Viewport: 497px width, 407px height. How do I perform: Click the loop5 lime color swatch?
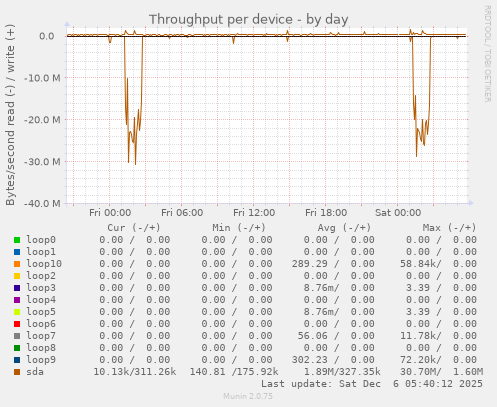(17, 312)
